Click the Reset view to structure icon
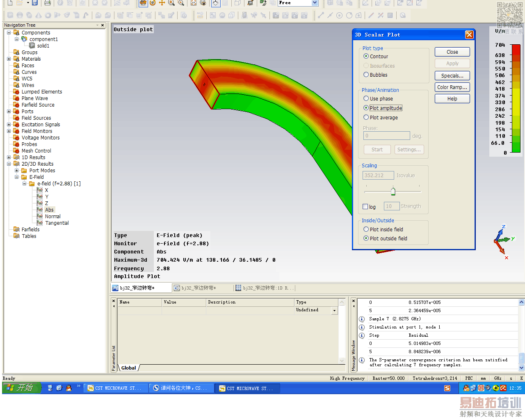Image resolution: width=525 pixels, height=420 pixels. (194, 3)
